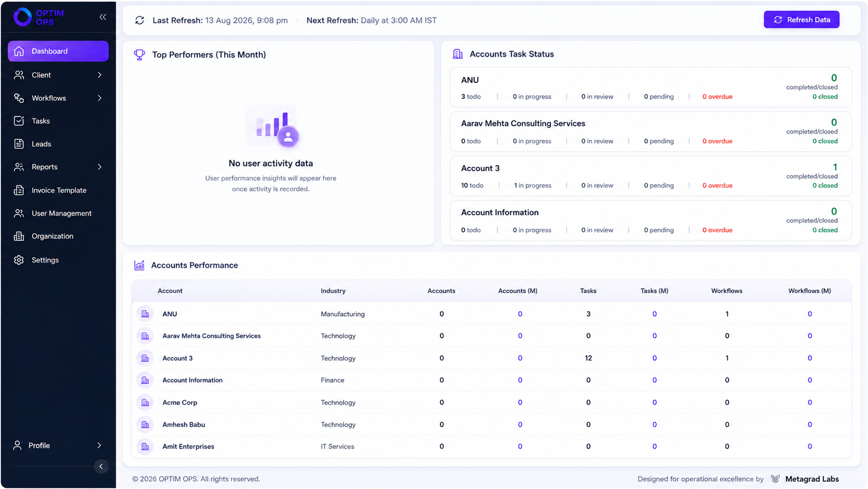Expand the Profile menu chevron
This screenshot has width=868, height=489.
point(99,445)
